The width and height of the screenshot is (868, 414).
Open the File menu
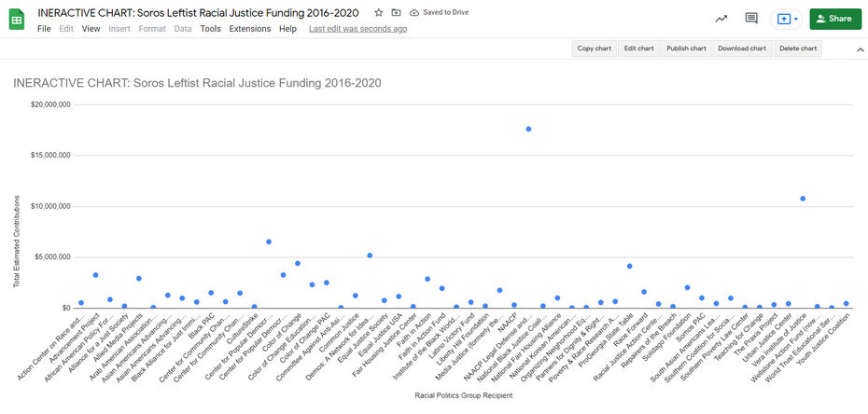pos(44,29)
